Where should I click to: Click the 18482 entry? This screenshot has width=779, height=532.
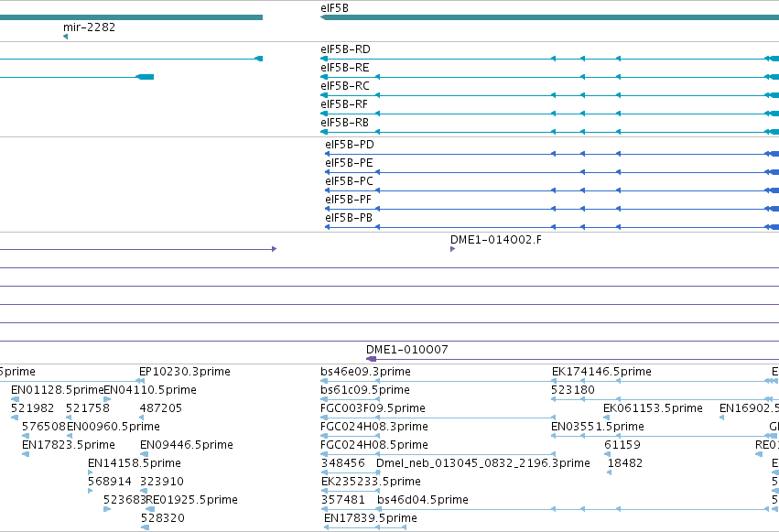click(625, 463)
